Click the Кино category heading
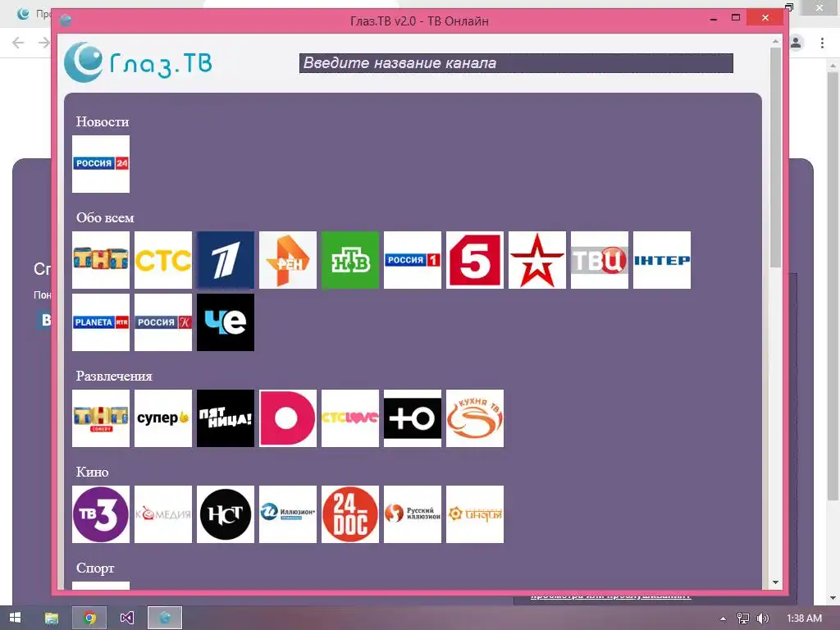 92,472
